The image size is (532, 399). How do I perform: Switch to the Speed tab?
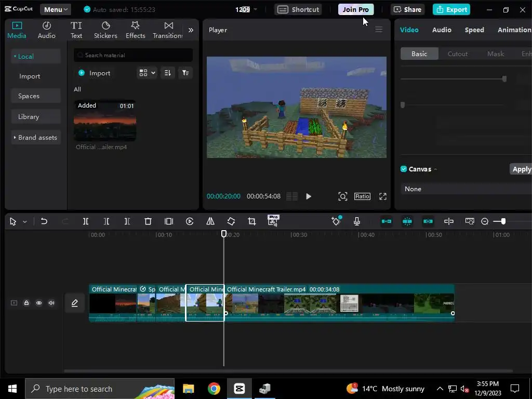coord(474,30)
